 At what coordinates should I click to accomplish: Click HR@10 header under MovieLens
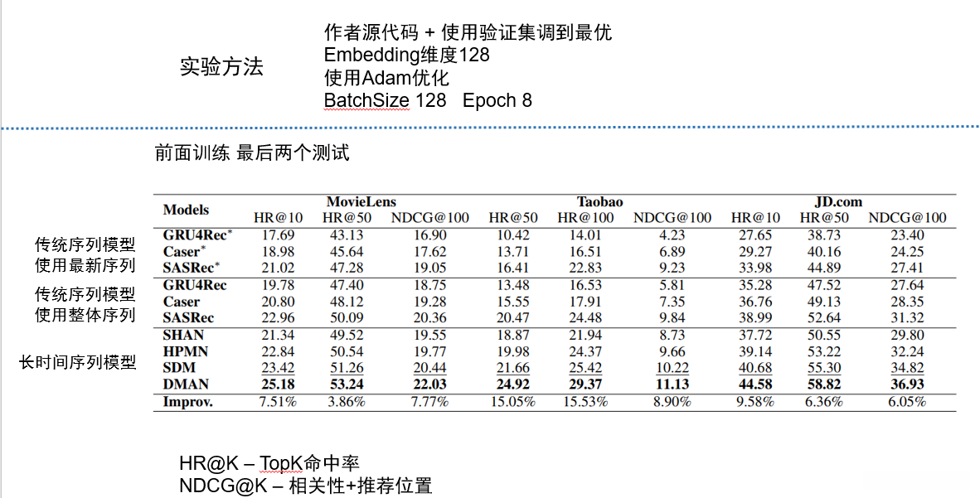click(x=278, y=217)
